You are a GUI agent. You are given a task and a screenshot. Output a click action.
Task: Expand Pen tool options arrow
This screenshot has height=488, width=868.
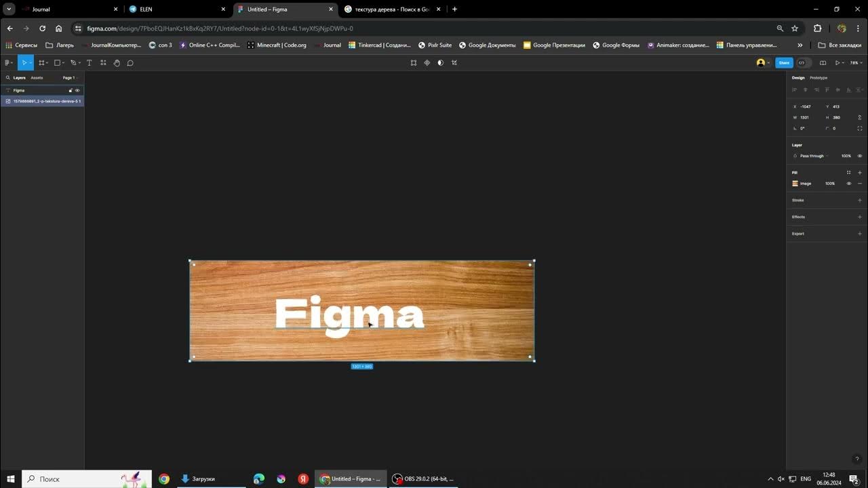point(79,63)
